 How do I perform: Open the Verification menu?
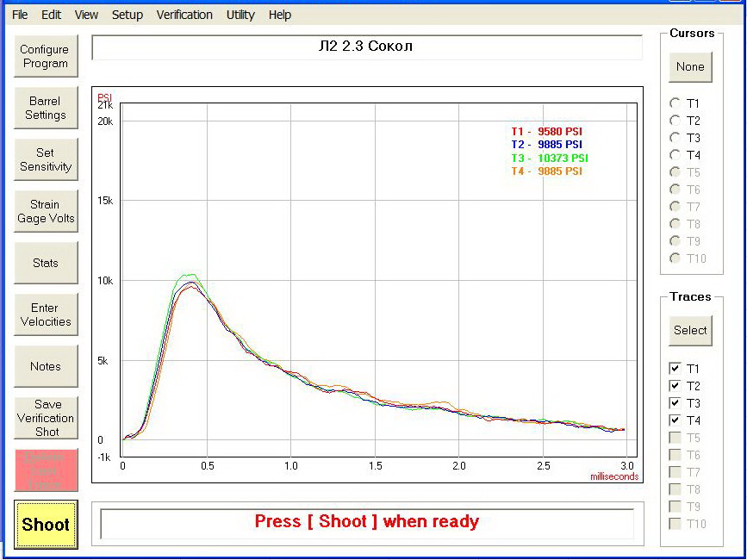tap(184, 15)
